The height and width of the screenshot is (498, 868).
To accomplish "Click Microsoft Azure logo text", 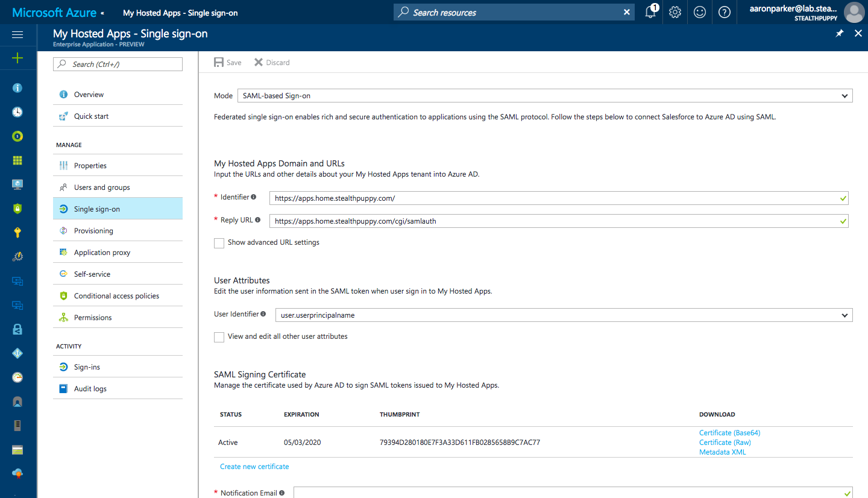I will (54, 13).
